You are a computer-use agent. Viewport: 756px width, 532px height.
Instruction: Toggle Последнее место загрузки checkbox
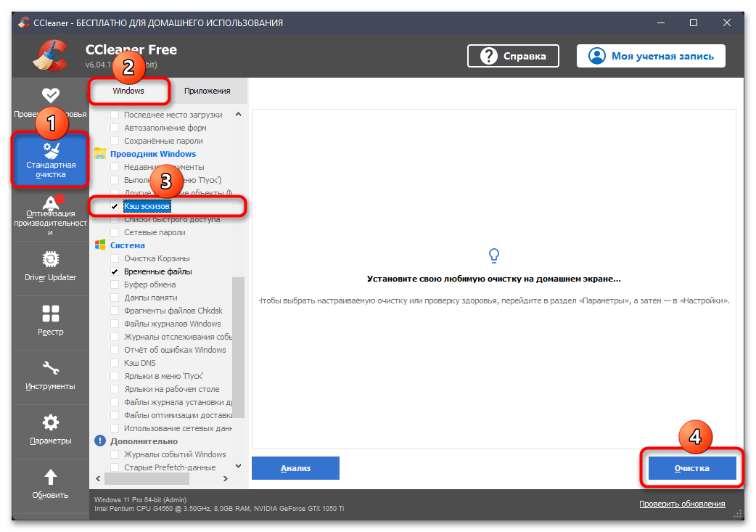[115, 115]
